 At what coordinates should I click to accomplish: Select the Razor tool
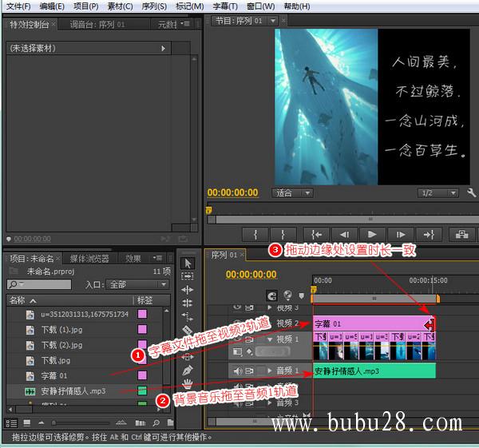pyautogui.click(x=188, y=330)
